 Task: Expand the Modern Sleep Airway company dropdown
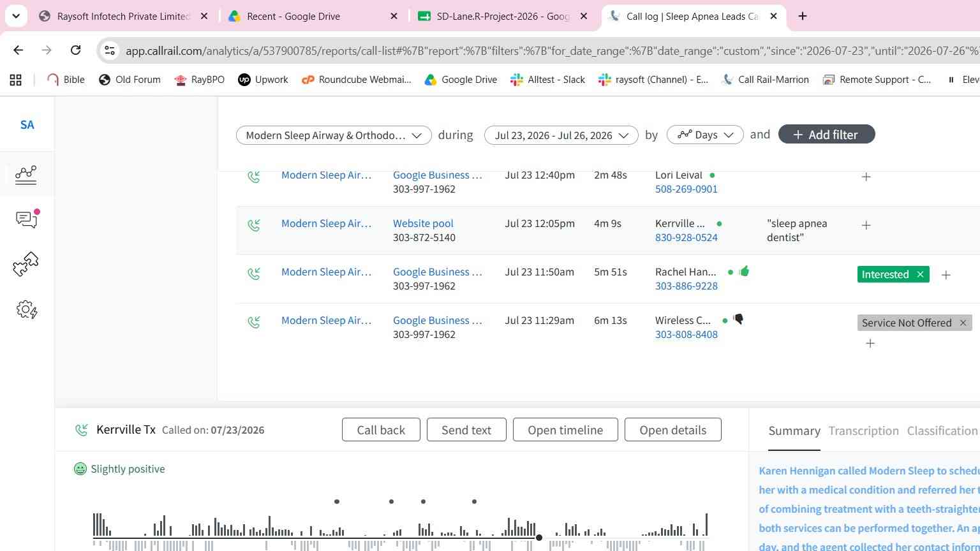pyautogui.click(x=334, y=135)
